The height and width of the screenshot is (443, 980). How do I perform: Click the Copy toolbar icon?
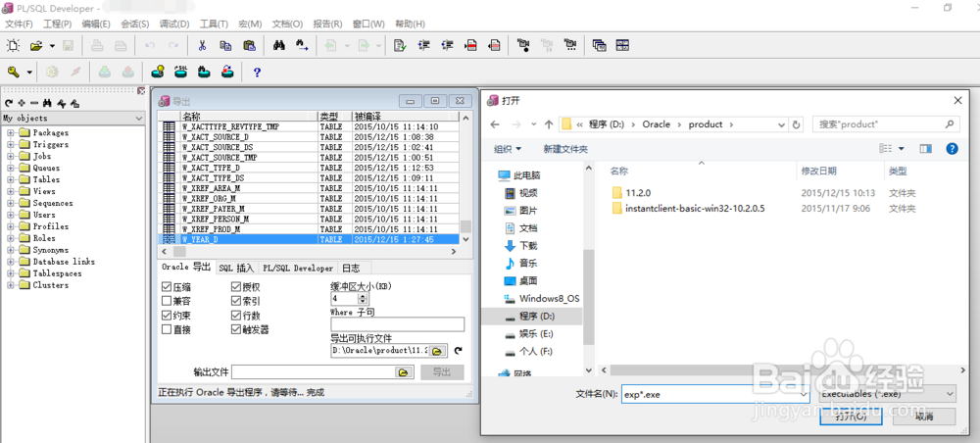click(x=225, y=46)
